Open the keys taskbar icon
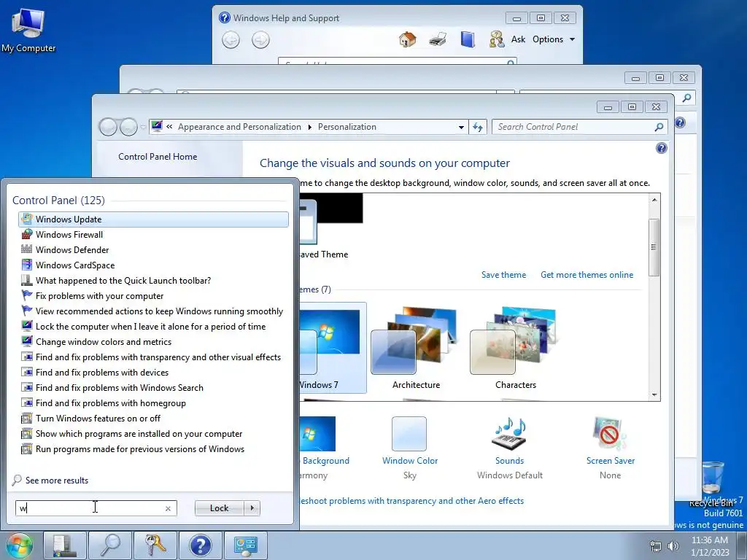This screenshot has width=747, height=560. point(155,545)
